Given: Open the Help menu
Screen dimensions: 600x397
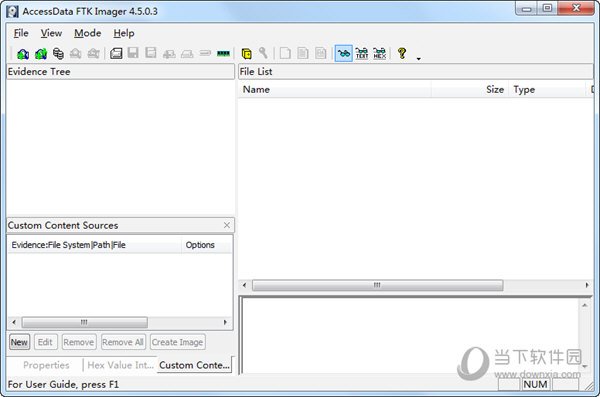Looking at the screenshot, I should tap(124, 33).
